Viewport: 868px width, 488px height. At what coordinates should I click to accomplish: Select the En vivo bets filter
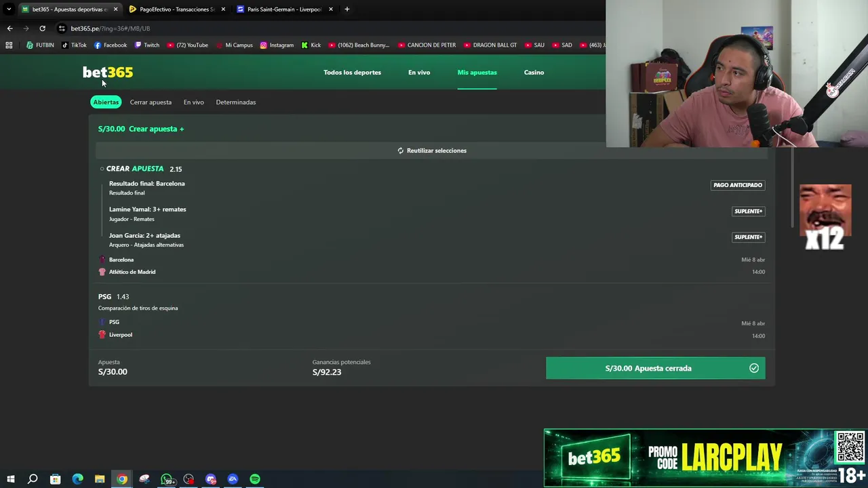pos(193,102)
